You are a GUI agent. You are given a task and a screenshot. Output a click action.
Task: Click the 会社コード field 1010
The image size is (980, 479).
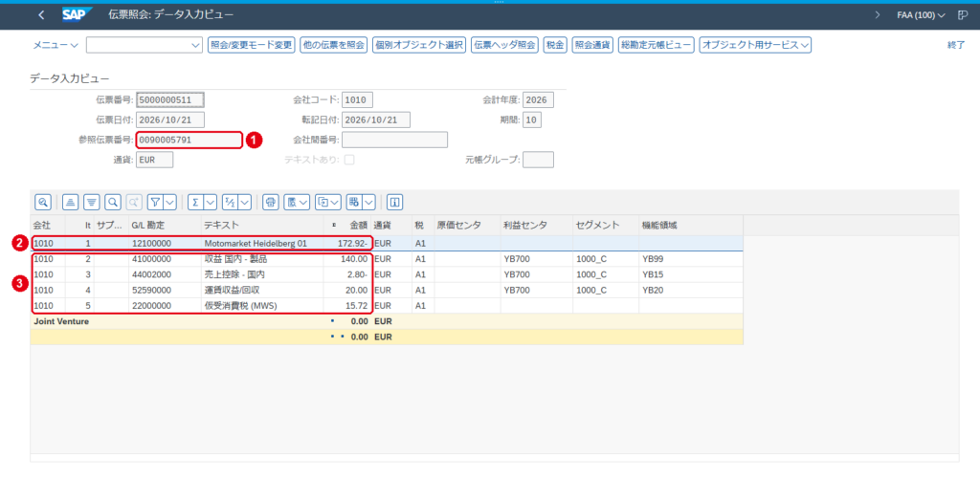pos(358,100)
